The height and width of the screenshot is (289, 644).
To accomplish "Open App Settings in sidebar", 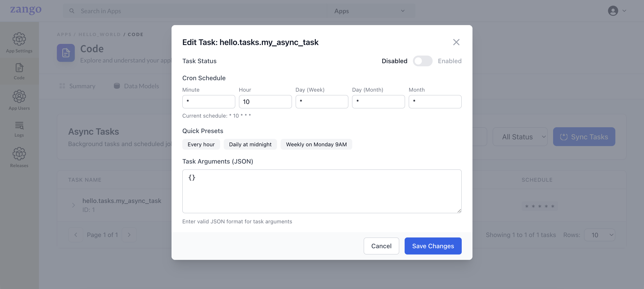I will point(19,43).
